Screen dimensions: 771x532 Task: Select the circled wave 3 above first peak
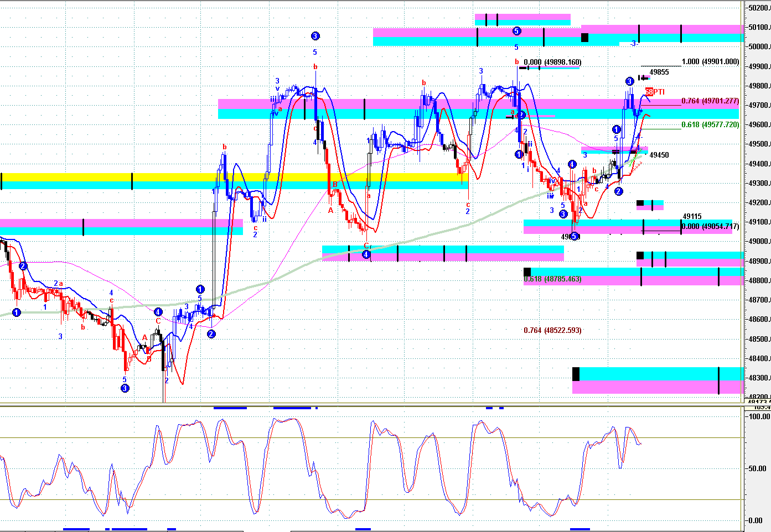click(x=315, y=36)
